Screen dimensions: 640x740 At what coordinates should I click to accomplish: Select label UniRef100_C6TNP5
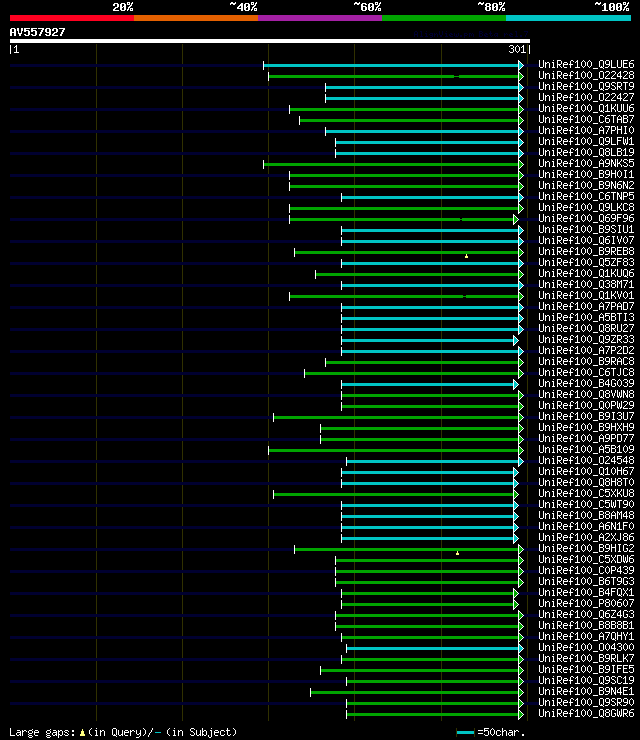coord(586,196)
